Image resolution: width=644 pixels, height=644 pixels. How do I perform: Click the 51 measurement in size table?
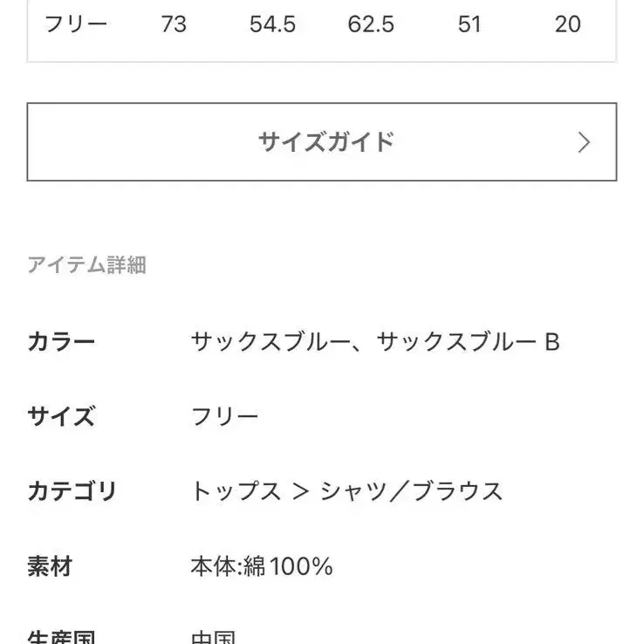point(469,24)
